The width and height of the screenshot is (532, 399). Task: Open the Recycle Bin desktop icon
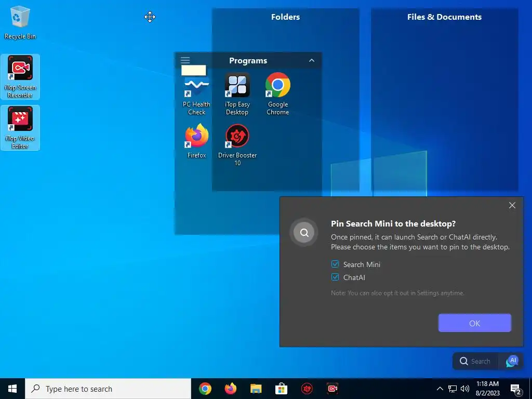coord(20,23)
